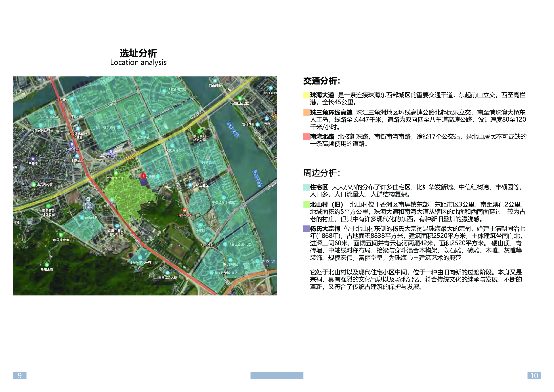This screenshot has width=554, height=392.
Task: Select the green park marker at 香洲社区公园
Action: click(116, 173)
